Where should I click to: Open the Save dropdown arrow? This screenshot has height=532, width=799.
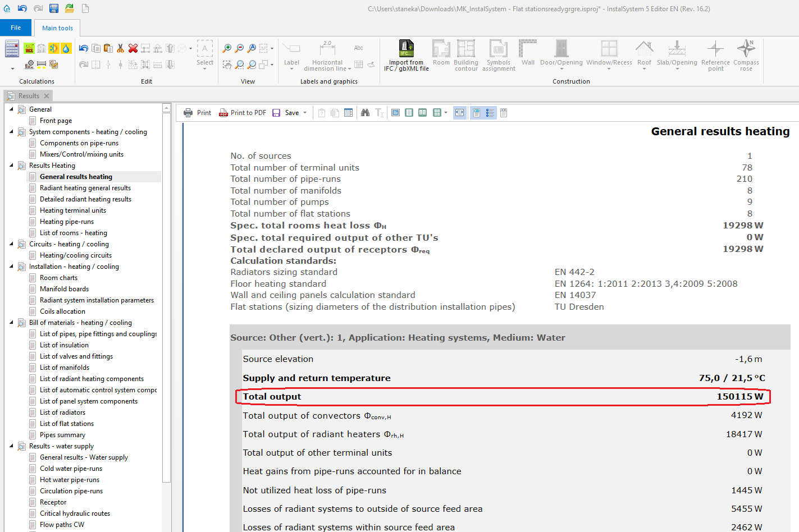click(305, 113)
